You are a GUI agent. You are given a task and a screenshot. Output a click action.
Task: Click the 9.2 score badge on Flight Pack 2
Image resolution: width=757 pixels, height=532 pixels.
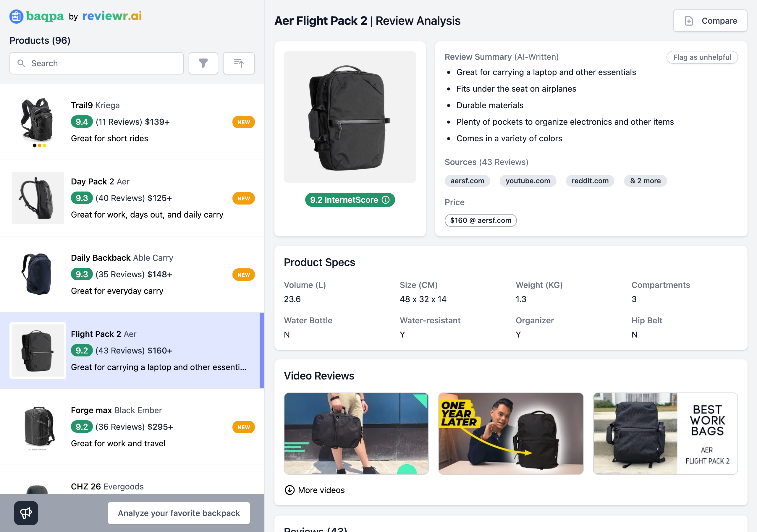coord(82,350)
